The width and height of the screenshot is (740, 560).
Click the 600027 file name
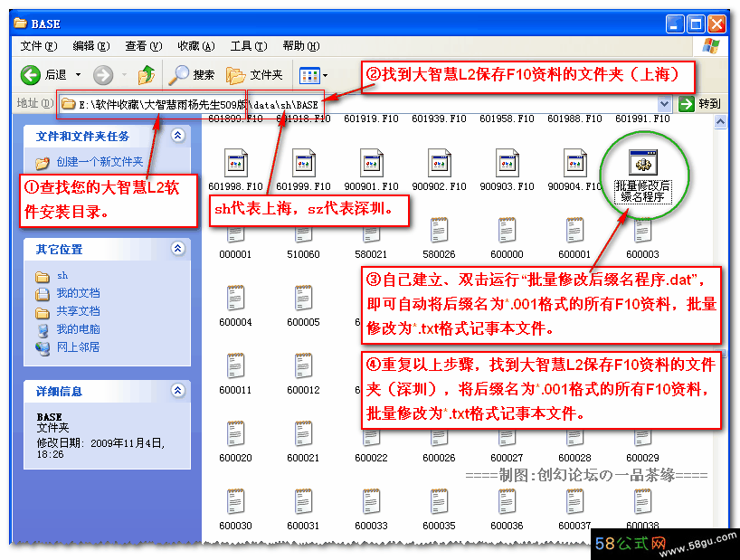pos(508,458)
